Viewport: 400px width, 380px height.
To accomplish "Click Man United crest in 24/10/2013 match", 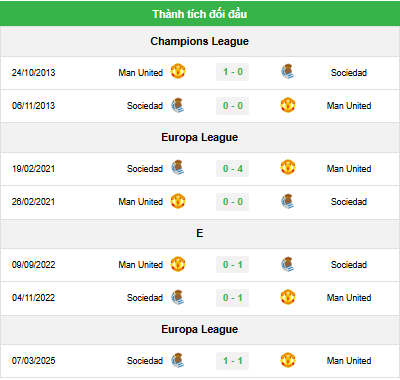I will pyautogui.click(x=178, y=72).
